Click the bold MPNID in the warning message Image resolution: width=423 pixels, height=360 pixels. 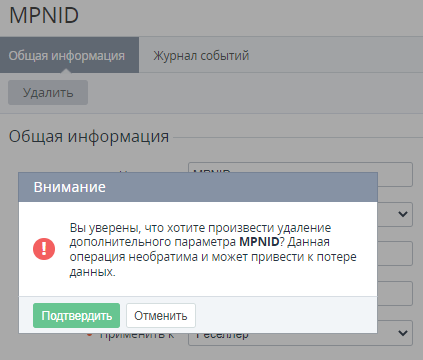(x=259, y=242)
